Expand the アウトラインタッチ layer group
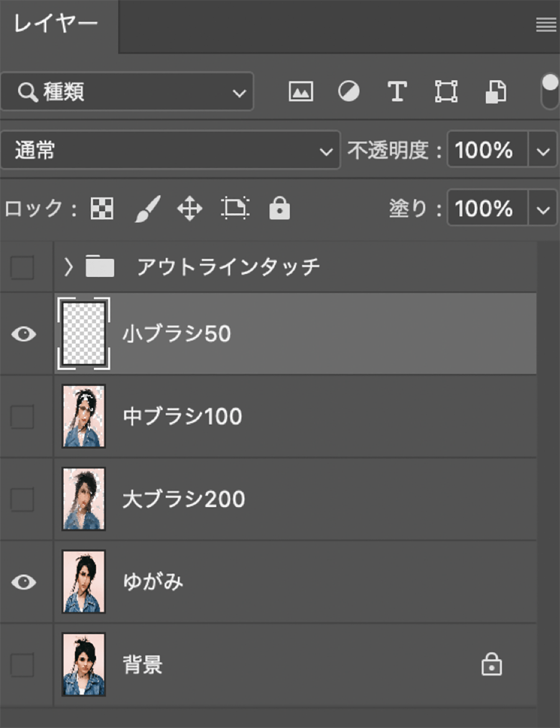Viewport: 560px width, 728px height. [68, 267]
